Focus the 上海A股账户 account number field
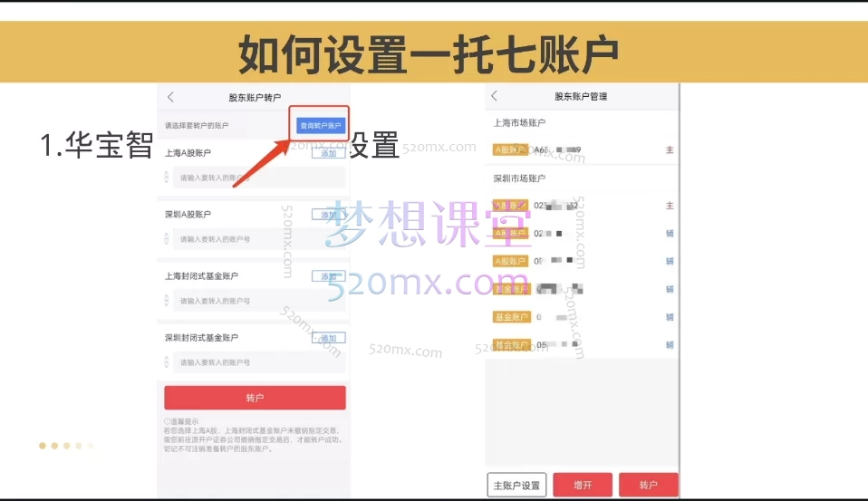This screenshot has height=501, width=868. tap(259, 178)
